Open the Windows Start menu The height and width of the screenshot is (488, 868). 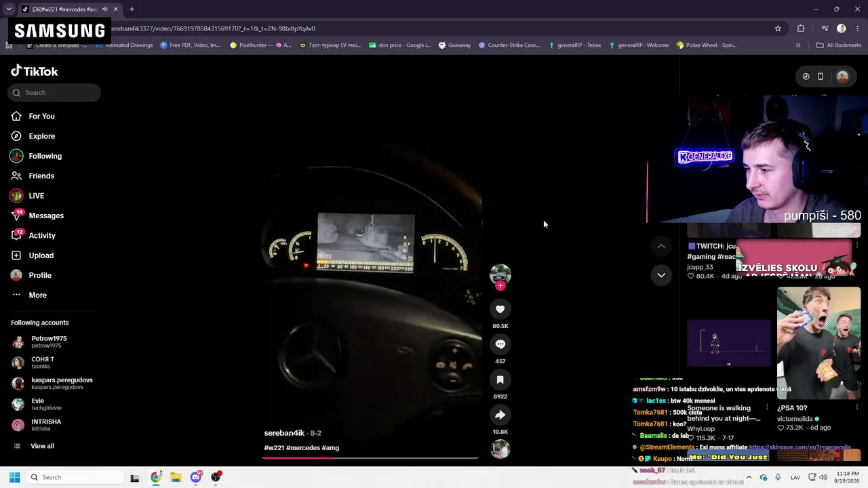[14, 477]
